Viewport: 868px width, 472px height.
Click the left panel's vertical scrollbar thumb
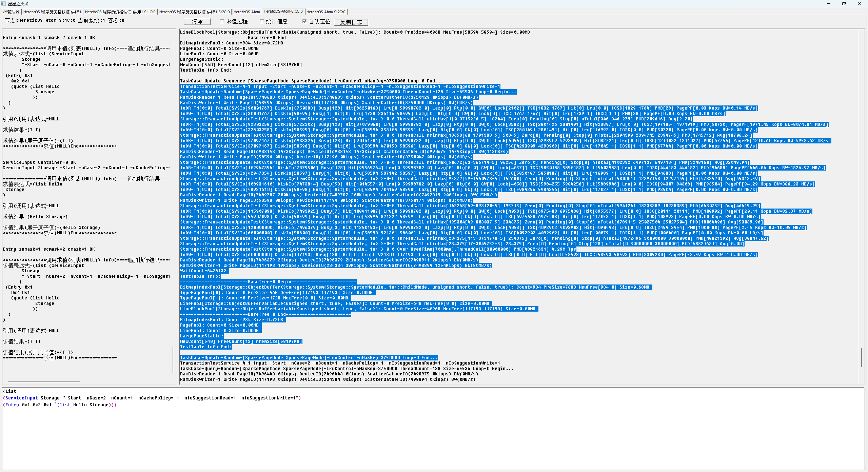173,359
